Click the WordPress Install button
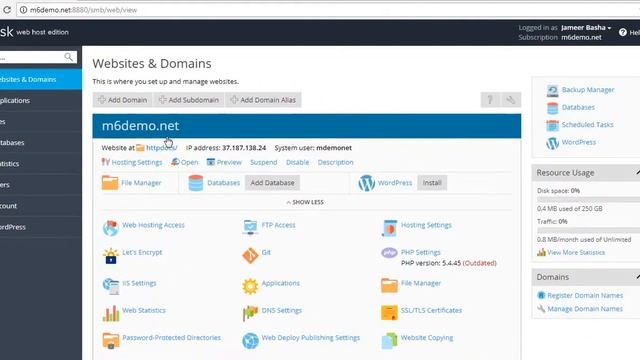The height and width of the screenshot is (360, 640). (432, 183)
